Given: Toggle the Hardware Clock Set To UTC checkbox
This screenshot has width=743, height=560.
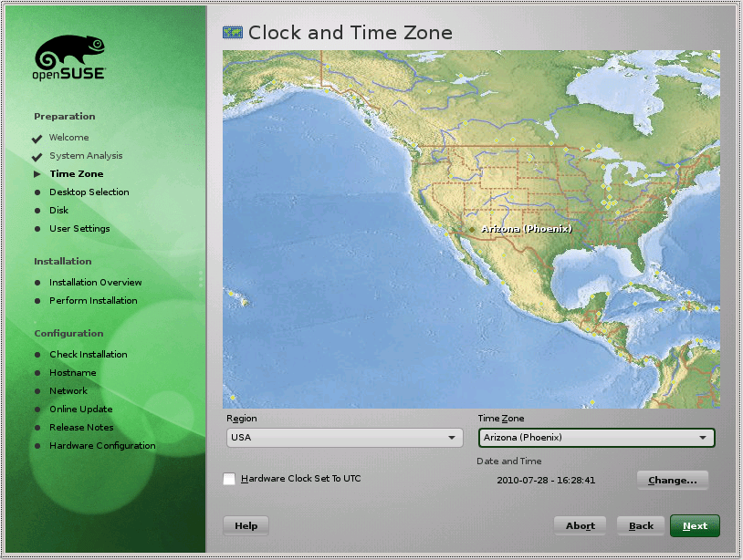Looking at the screenshot, I should [229, 478].
